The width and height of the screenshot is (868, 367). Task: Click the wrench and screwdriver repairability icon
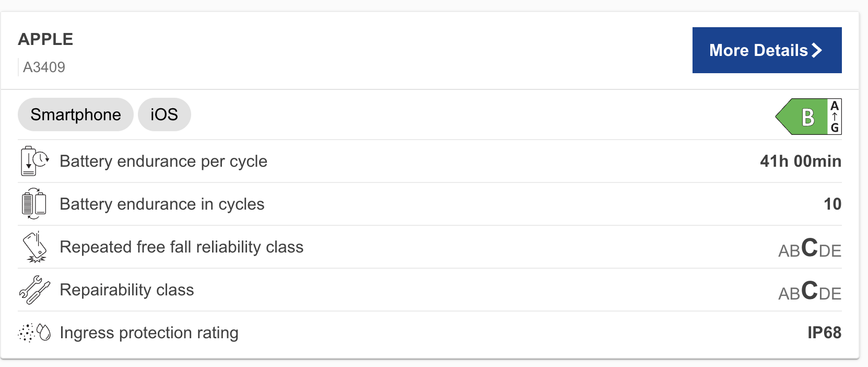click(x=34, y=290)
